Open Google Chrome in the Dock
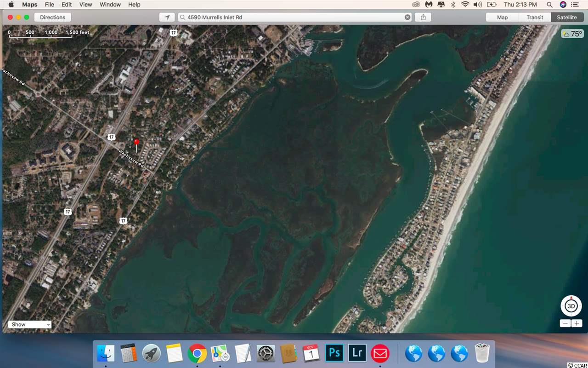Viewport: 588px width, 368px height. 197,353
